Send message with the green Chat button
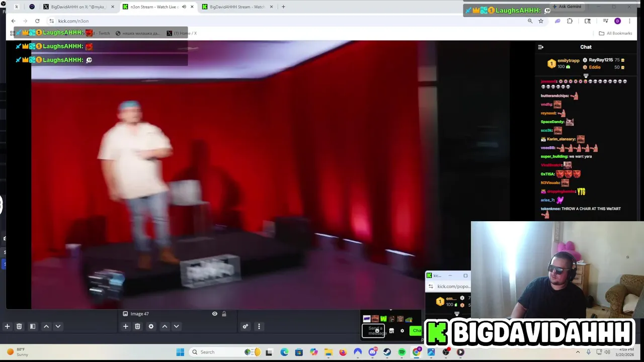Screen dimensions: 644x362 [417, 331]
